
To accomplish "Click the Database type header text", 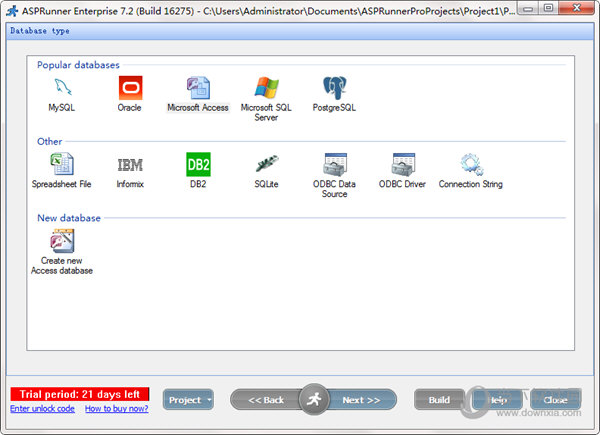I will 40,31.
